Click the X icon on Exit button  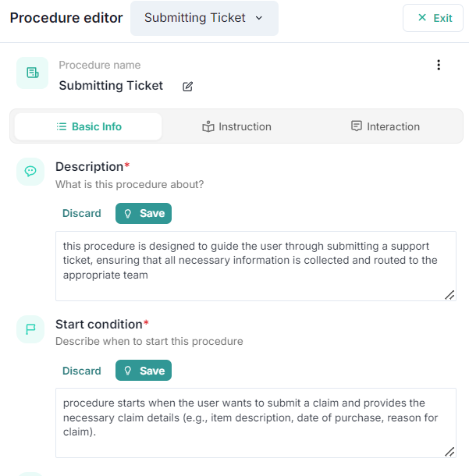pyautogui.click(x=422, y=18)
